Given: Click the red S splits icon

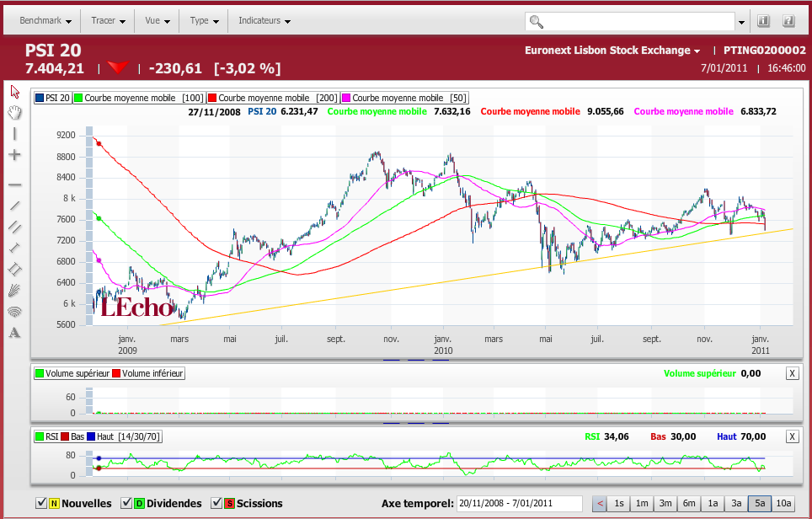Looking at the screenshot, I should (x=229, y=504).
